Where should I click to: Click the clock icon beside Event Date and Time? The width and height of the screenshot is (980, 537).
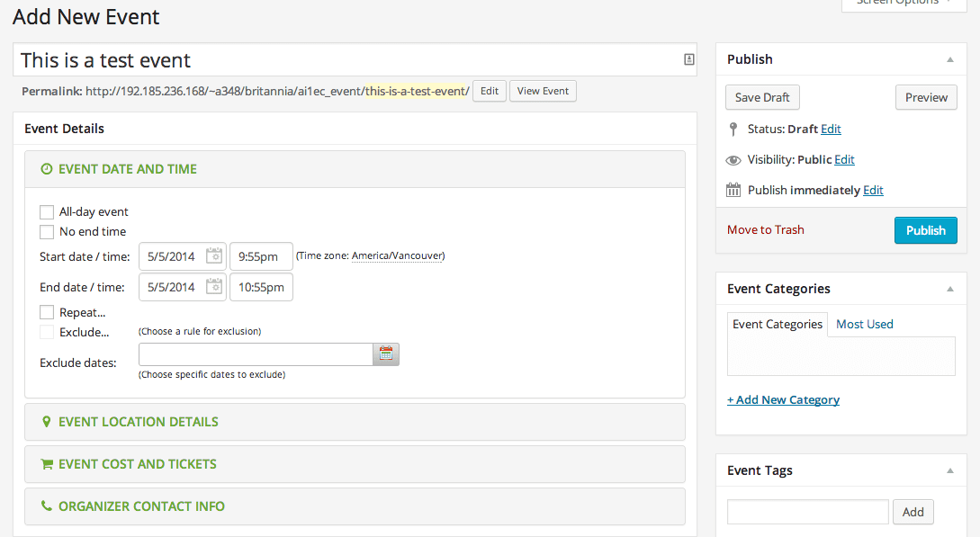click(x=46, y=169)
